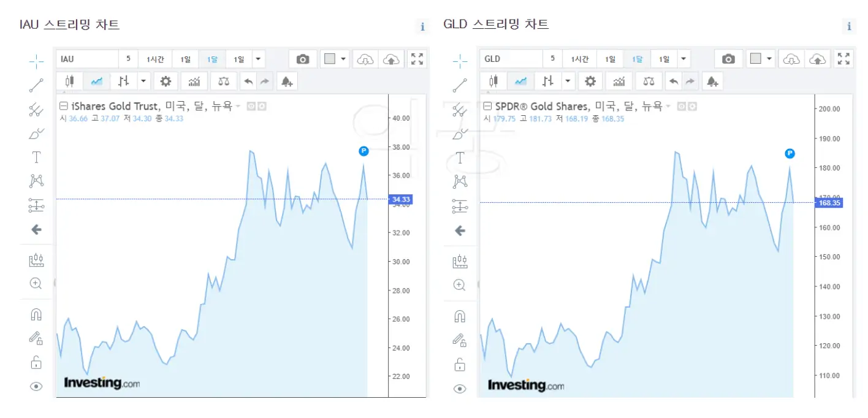
Task: Toggle the eye icon to hide drawings
Action: click(x=36, y=387)
